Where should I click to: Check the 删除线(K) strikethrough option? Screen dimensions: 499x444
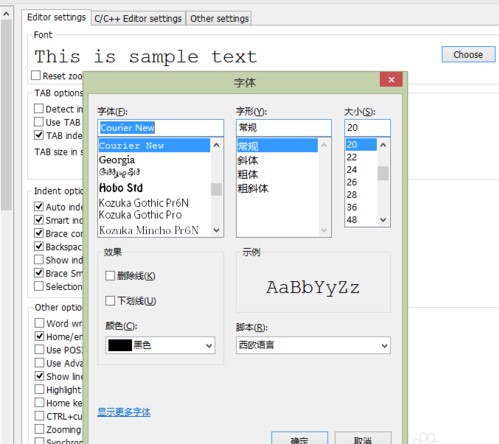click(110, 276)
